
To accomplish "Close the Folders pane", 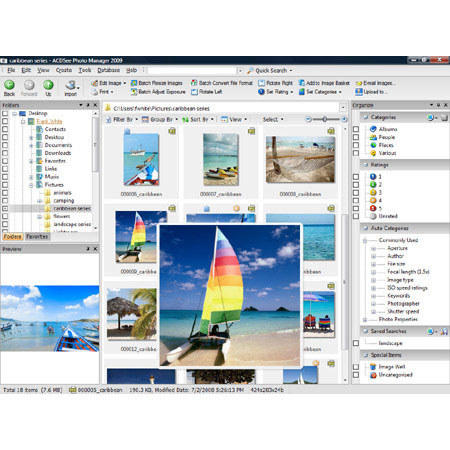I will click(95, 105).
